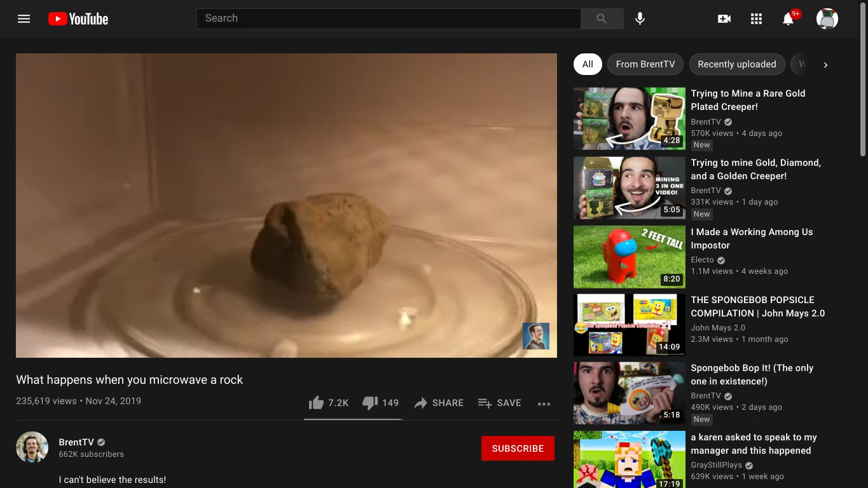
Task: Check your notifications bell
Action: click(x=789, y=20)
